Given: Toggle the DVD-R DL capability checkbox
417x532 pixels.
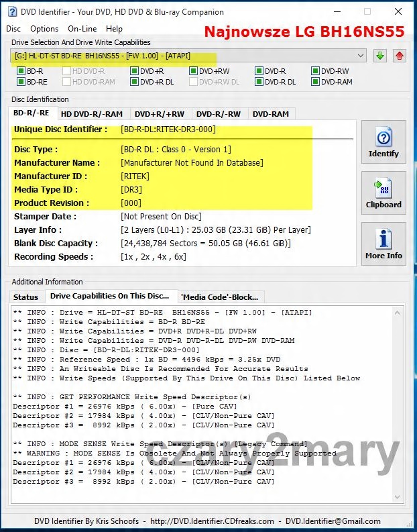Looking at the screenshot, I should pos(259,82).
